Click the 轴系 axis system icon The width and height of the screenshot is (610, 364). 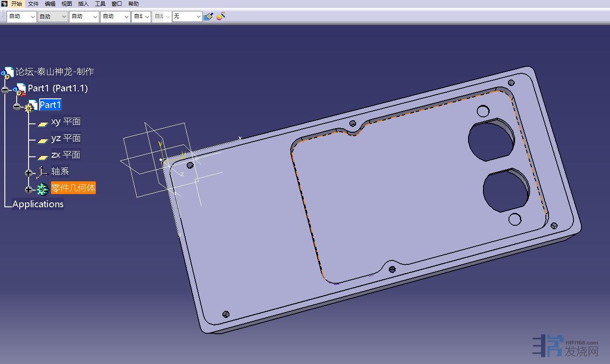[43, 172]
